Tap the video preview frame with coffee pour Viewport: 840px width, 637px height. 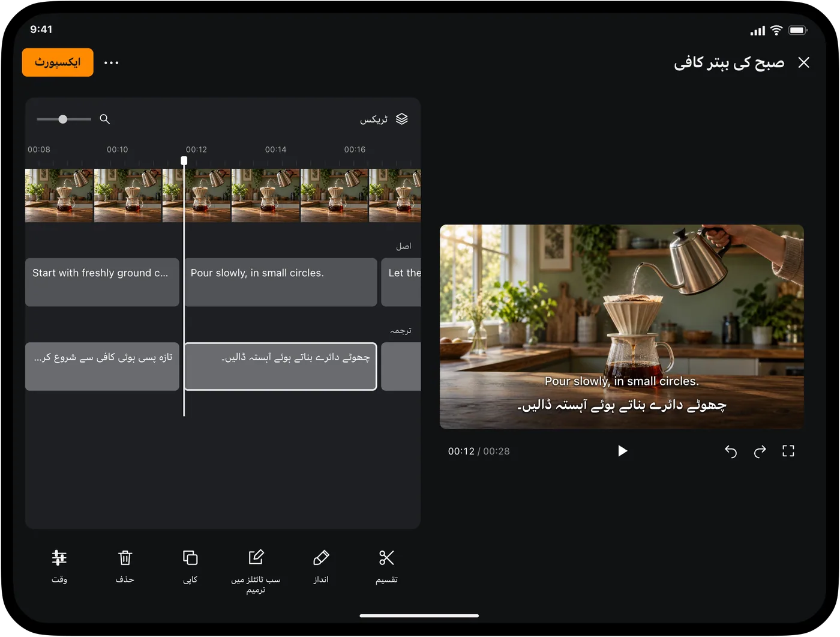622,327
